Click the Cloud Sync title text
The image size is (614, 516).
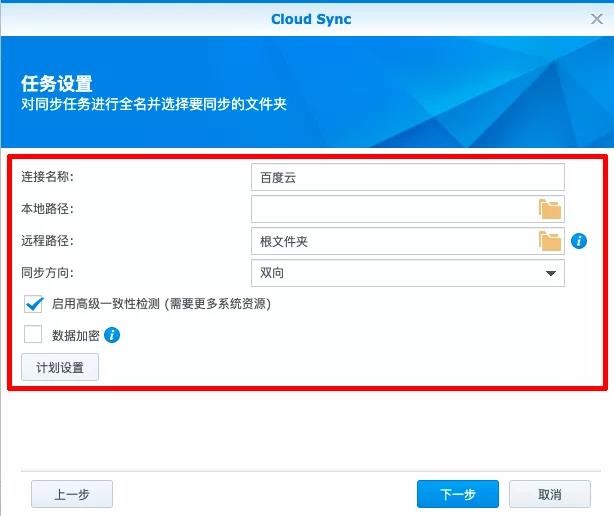311,19
